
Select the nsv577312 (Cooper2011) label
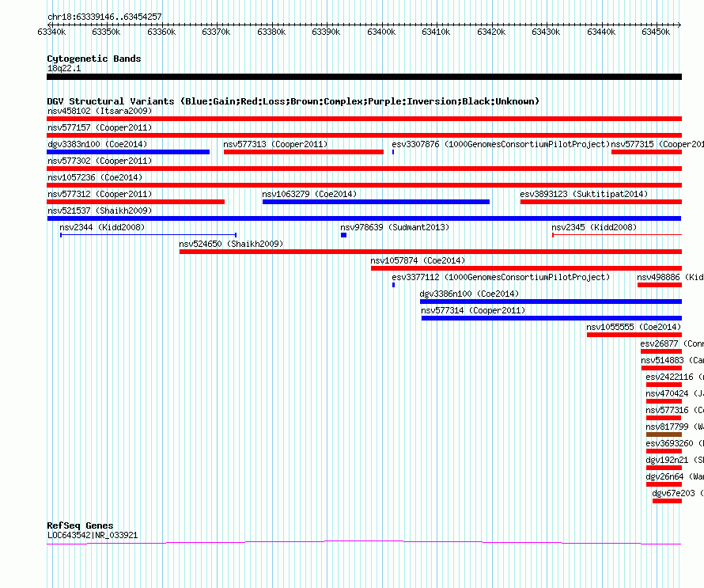[x=100, y=194]
